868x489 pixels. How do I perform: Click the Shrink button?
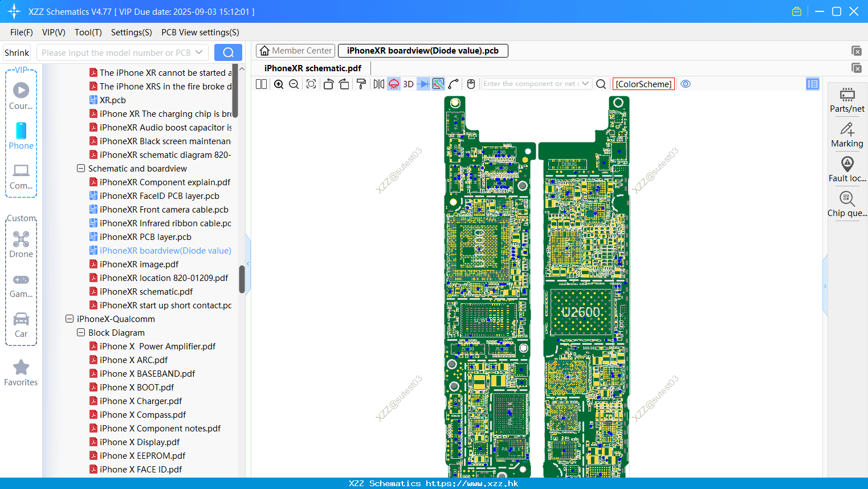(17, 52)
